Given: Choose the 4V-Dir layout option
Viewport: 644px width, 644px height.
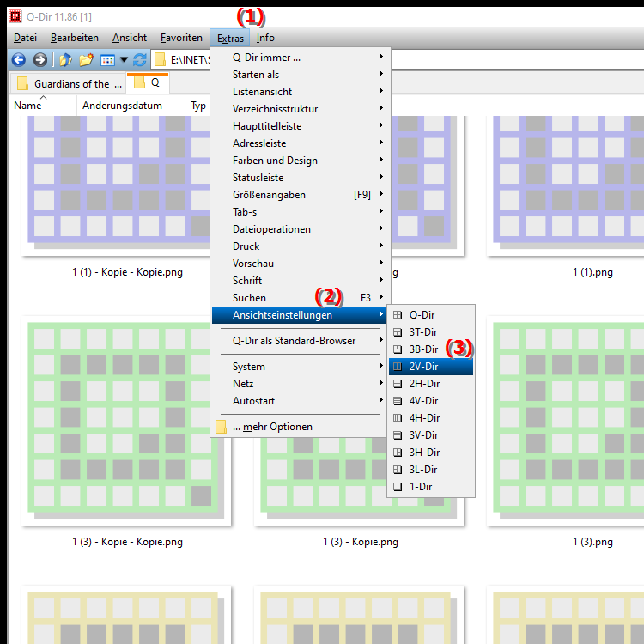Looking at the screenshot, I should click(x=431, y=401).
